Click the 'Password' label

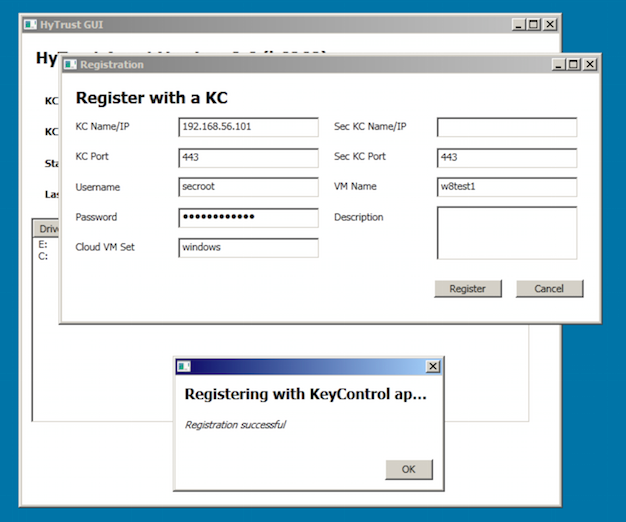pos(96,217)
